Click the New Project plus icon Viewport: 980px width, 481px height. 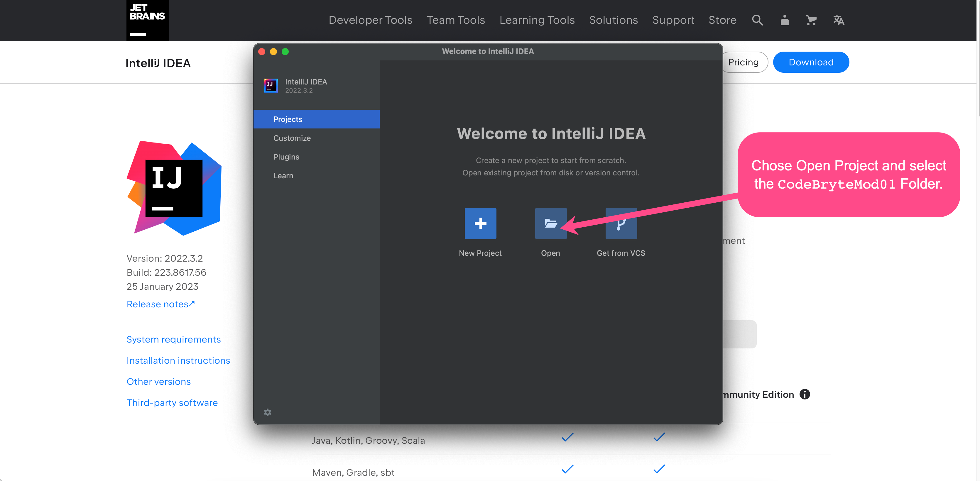[480, 223]
